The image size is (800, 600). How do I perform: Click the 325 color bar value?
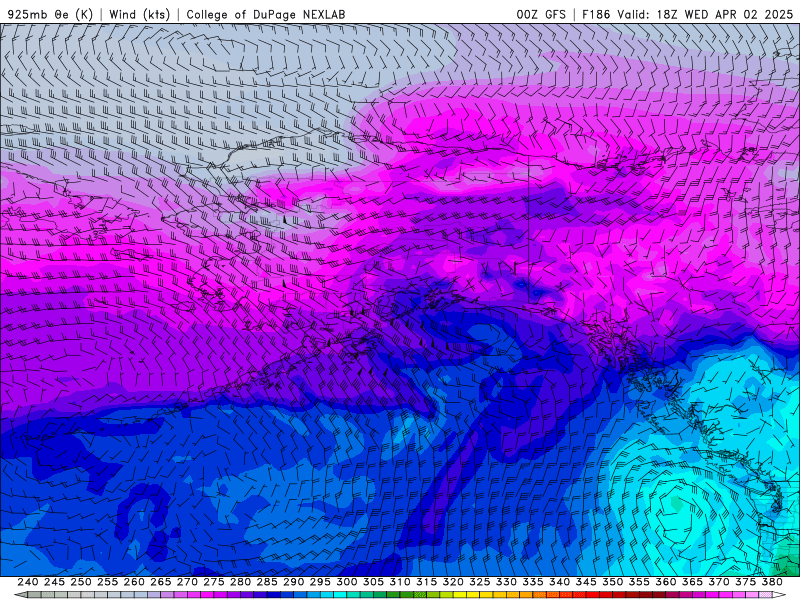click(x=480, y=582)
